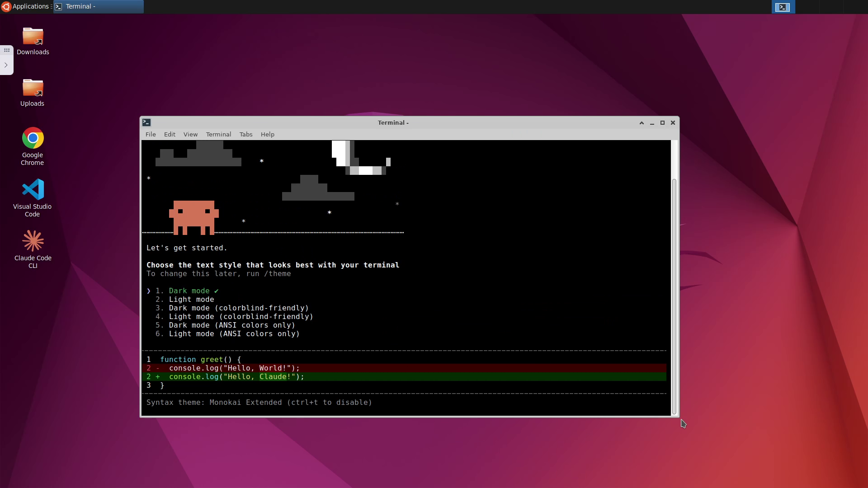
Task: Roll up the terminal window with up-arrow button
Action: tap(641, 123)
